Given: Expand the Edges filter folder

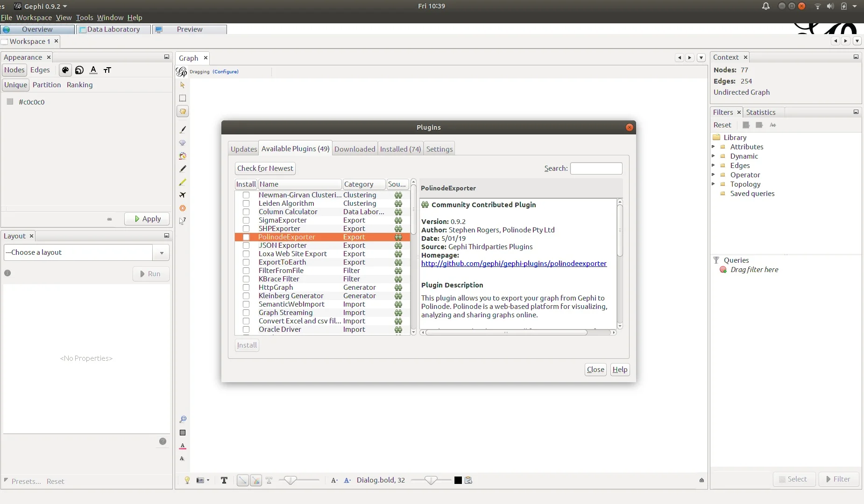Looking at the screenshot, I should point(713,165).
